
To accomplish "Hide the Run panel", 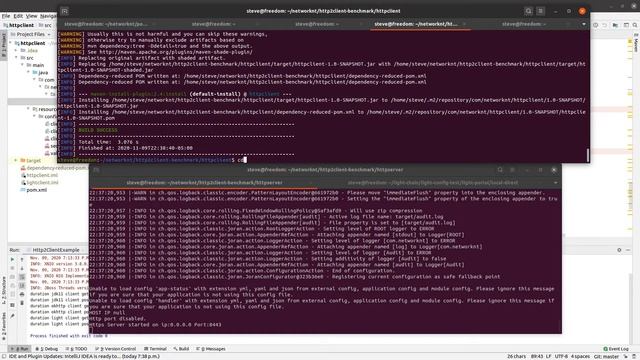I will [x=628, y=250].
